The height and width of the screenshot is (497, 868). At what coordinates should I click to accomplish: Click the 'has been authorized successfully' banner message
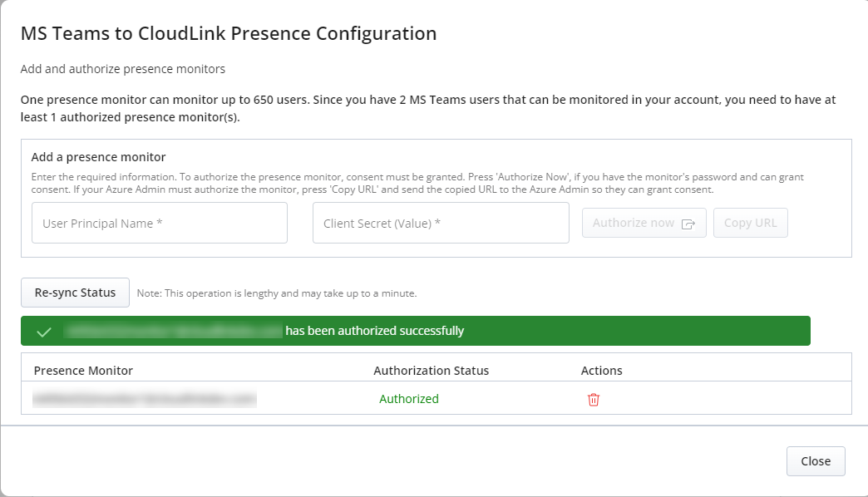pos(375,331)
